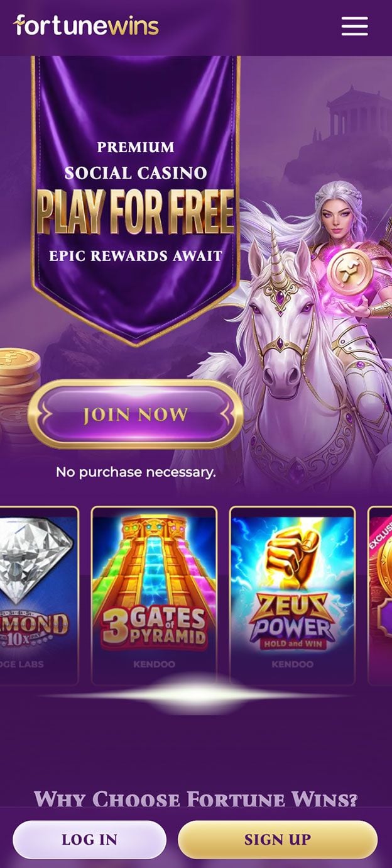Tap the JOIN NOW button
The width and height of the screenshot is (392, 868).
136,415
